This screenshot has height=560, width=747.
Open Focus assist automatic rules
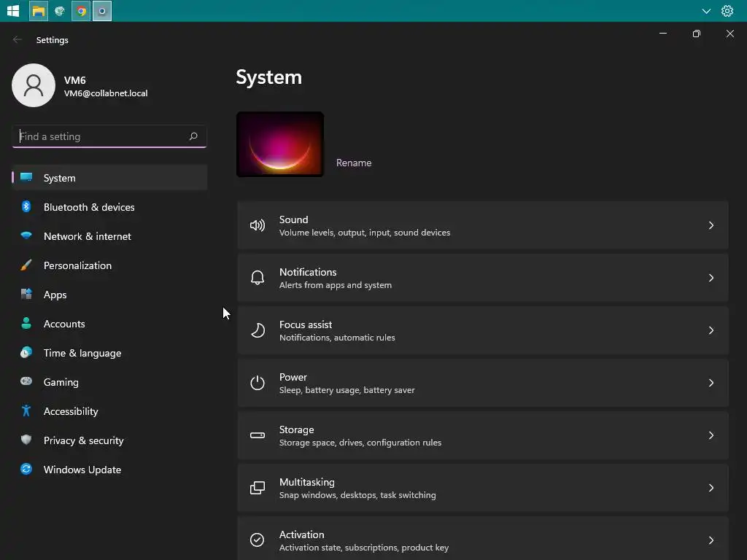point(483,330)
